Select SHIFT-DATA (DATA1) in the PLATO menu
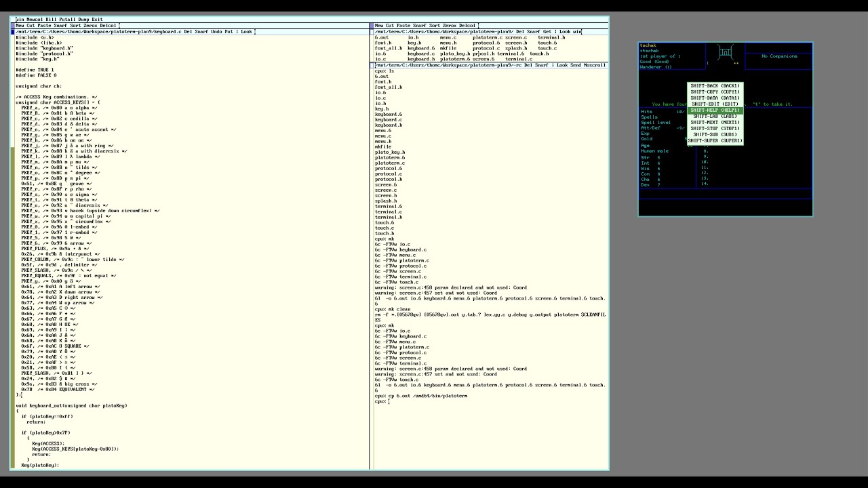 click(715, 98)
